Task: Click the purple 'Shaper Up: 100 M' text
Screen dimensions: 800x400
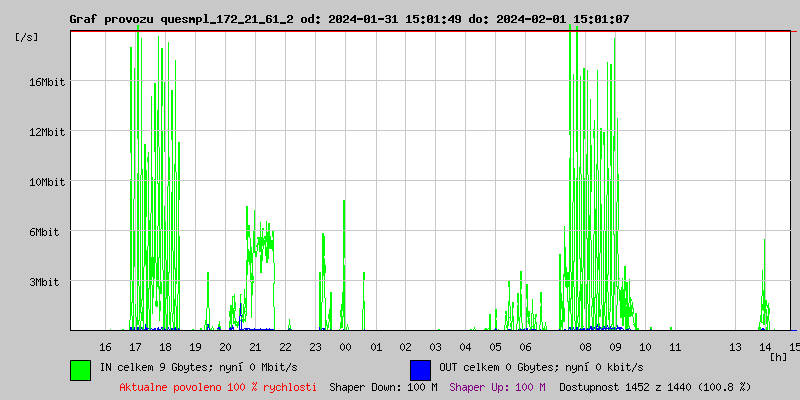Action: (x=497, y=387)
